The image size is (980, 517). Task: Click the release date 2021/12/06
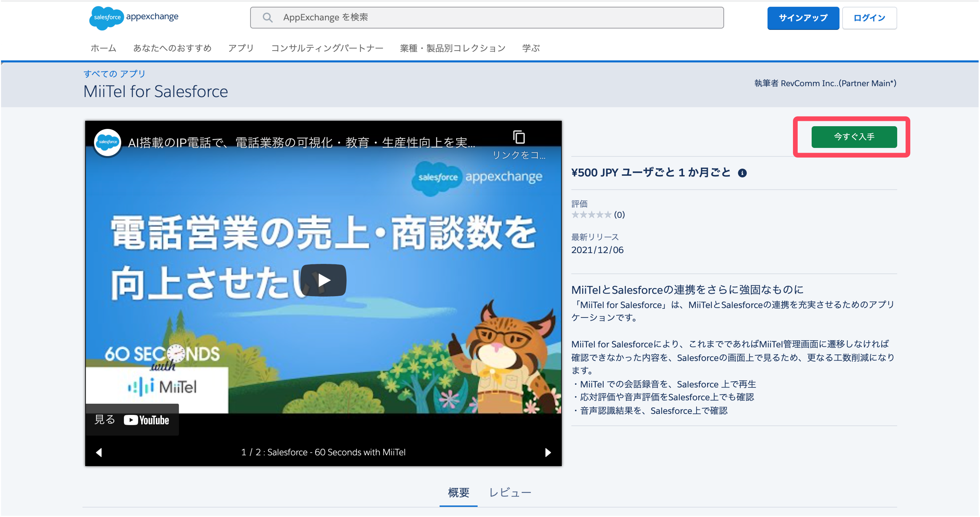coord(597,250)
